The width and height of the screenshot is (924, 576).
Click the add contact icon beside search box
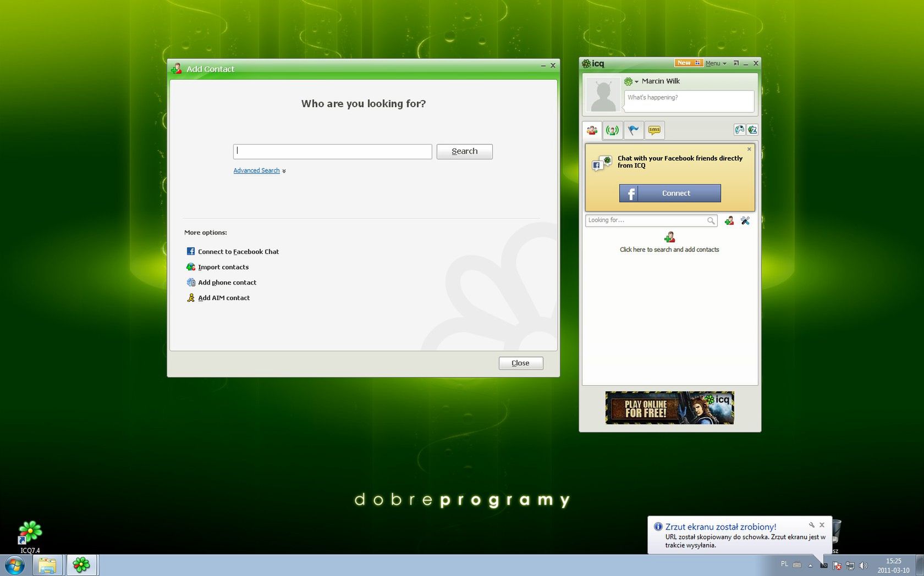(x=729, y=220)
